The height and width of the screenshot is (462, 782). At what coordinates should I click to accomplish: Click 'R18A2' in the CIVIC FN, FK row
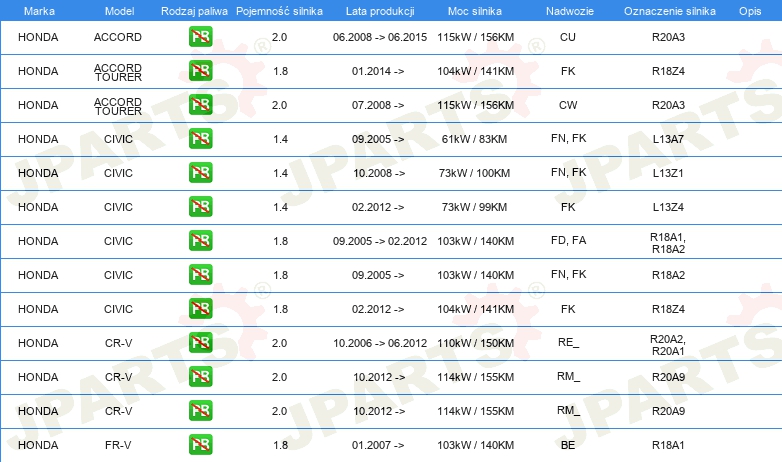[668, 275]
